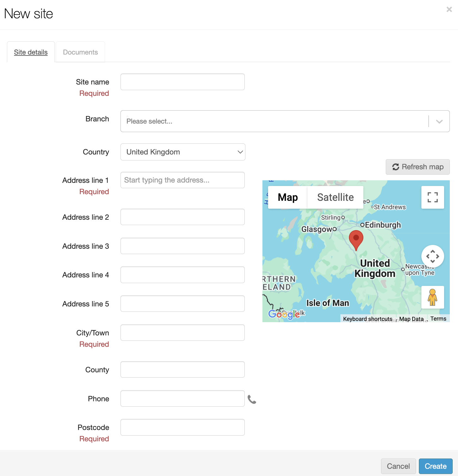
Task: Close the New site dialog with X
Action: click(449, 10)
